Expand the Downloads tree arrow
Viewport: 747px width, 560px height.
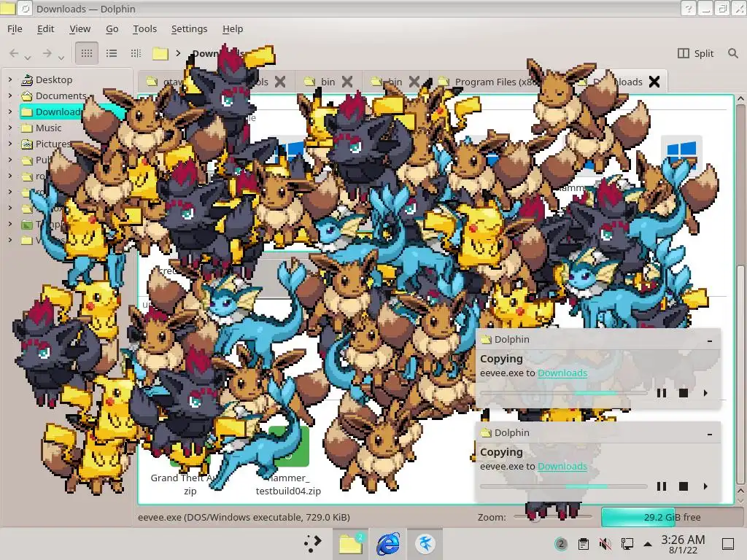click(x=10, y=112)
